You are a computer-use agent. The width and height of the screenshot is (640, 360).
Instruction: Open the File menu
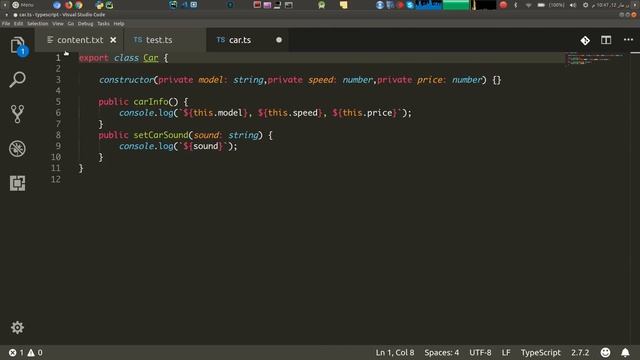pos(6,24)
